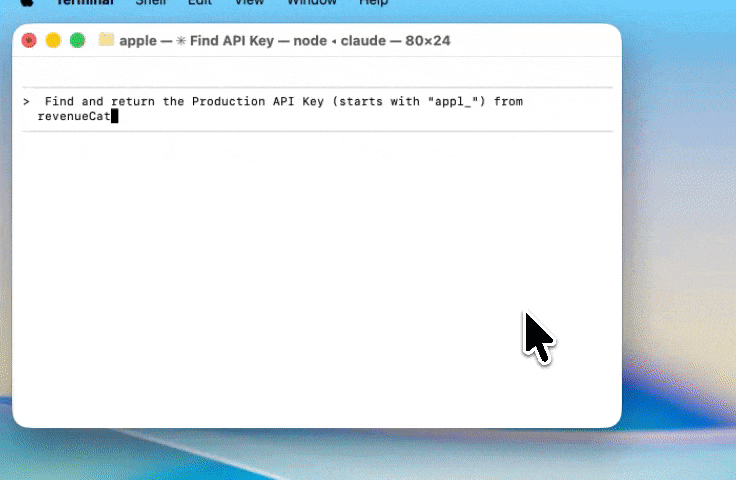The width and height of the screenshot is (736, 480).
Task: Zoom the Terminal window with green button
Action: [77, 41]
